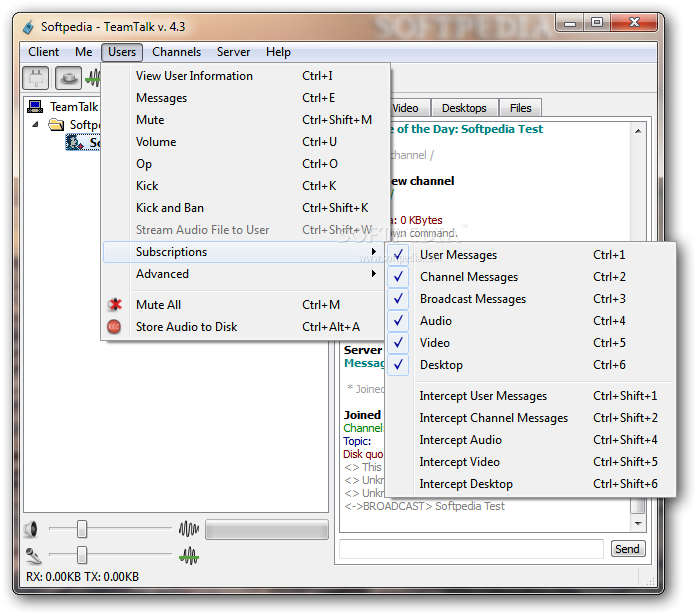
Task: Uncheck Channel Messages subscription
Action: [531, 277]
